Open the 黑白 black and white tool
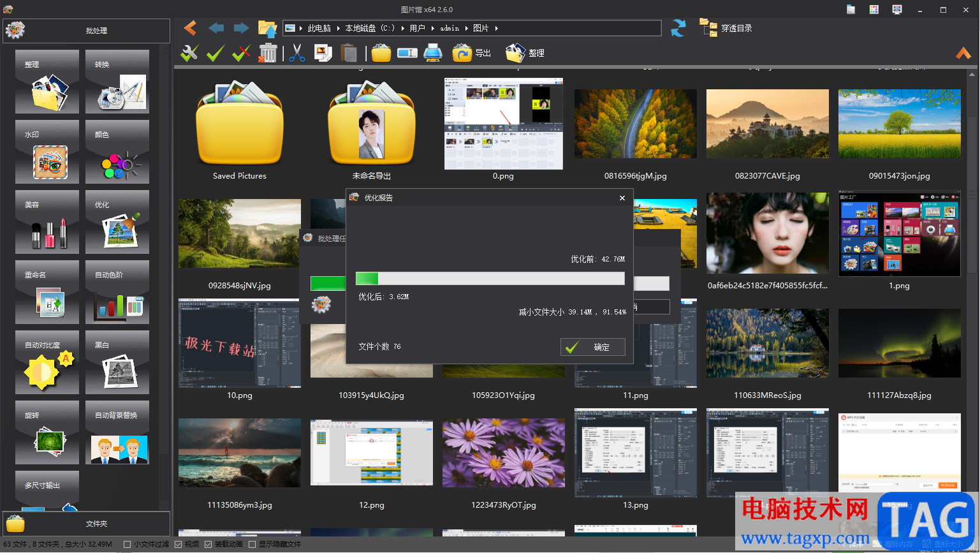The height and width of the screenshot is (553, 980). point(117,362)
